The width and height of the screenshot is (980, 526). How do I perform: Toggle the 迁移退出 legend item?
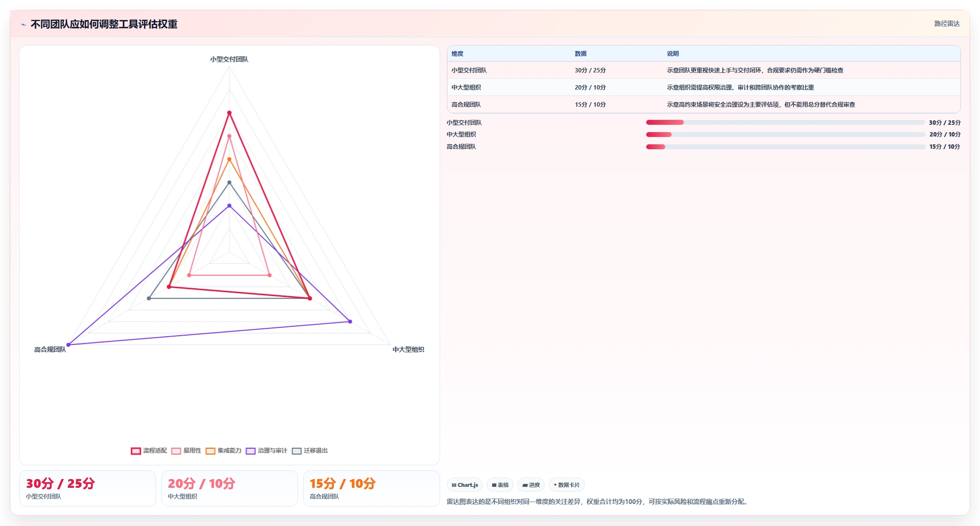(309, 451)
